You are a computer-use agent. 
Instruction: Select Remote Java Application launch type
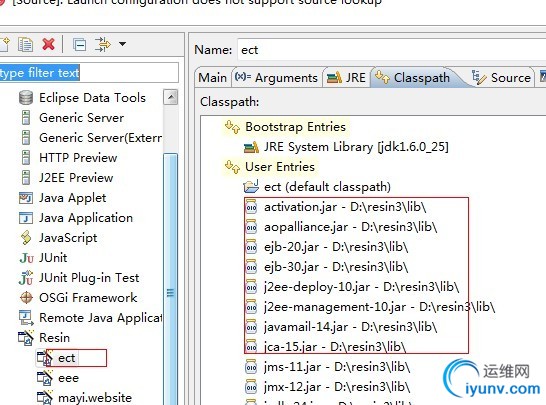101,318
